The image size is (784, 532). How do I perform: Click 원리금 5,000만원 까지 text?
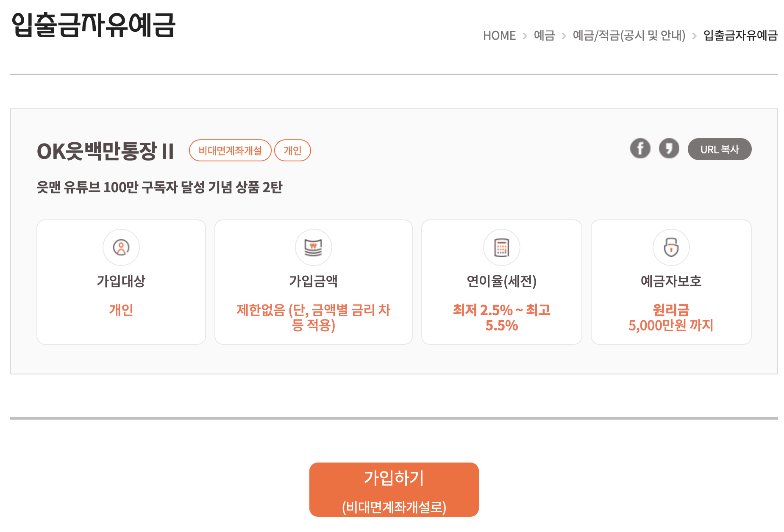(671, 317)
